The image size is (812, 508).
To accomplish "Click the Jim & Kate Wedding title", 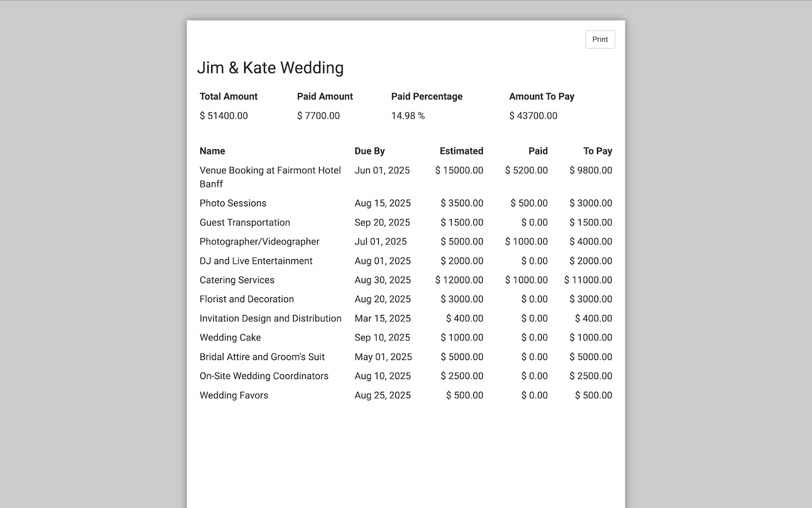I will click(270, 68).
